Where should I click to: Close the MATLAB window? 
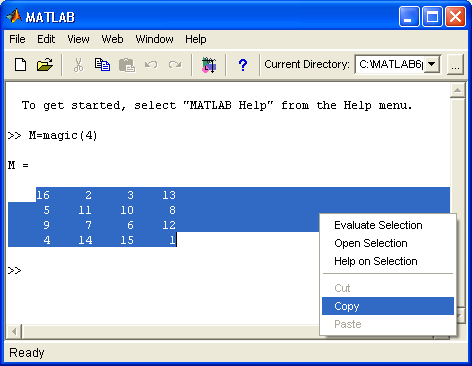coord(455,17)
